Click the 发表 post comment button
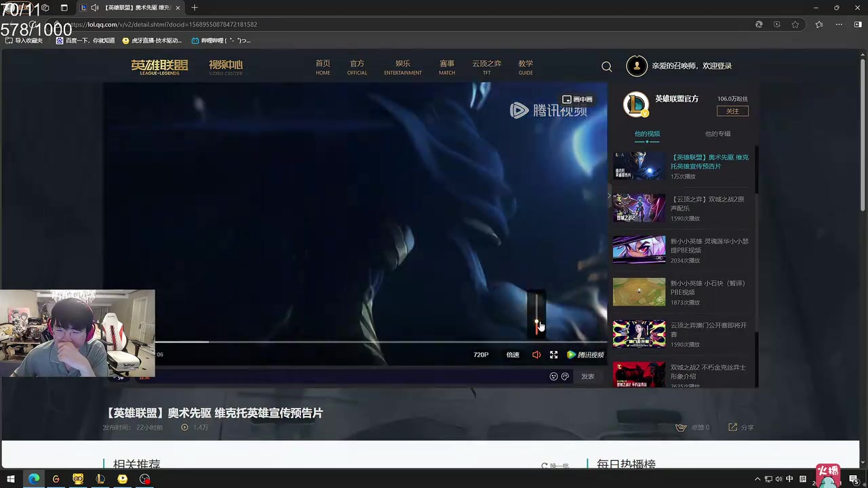Image resolution: width=868 pixels, height=488 pixels. click(x=587, y=376)
